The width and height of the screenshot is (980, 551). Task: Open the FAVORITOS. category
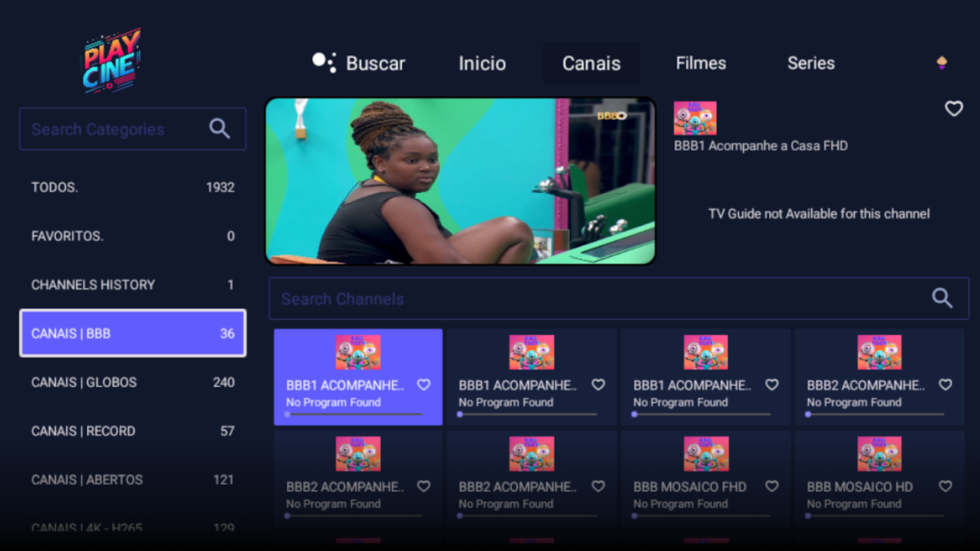[133, 236]
